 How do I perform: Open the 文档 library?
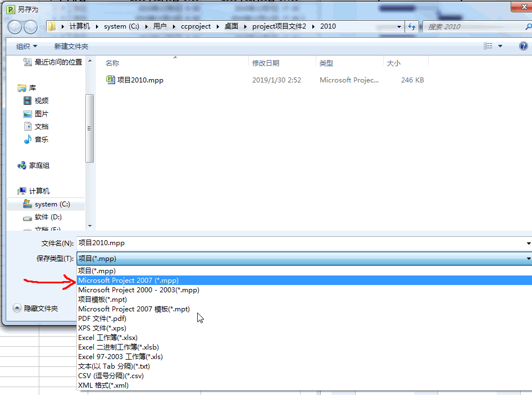point(36,127)
